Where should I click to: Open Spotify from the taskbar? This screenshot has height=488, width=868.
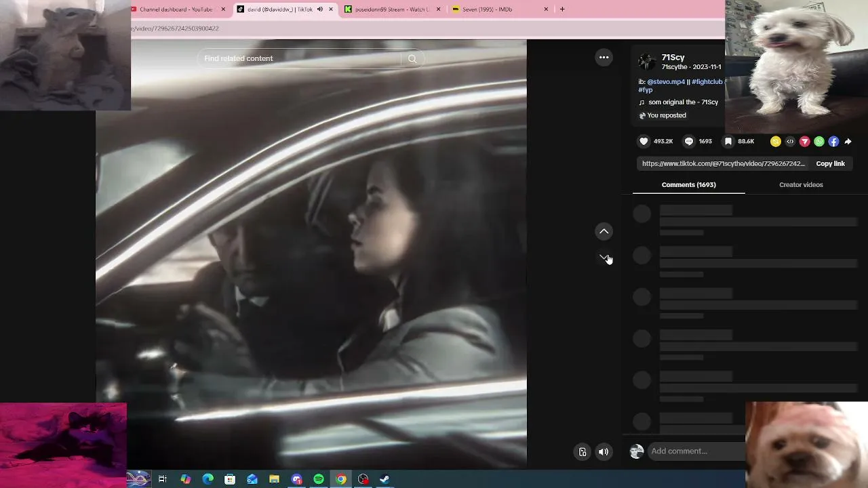[x=319, y=479]
